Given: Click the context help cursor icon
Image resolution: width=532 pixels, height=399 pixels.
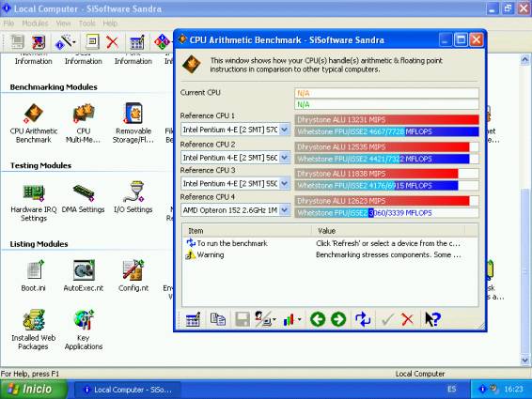Looking at the screenshot, I should 432,319.
